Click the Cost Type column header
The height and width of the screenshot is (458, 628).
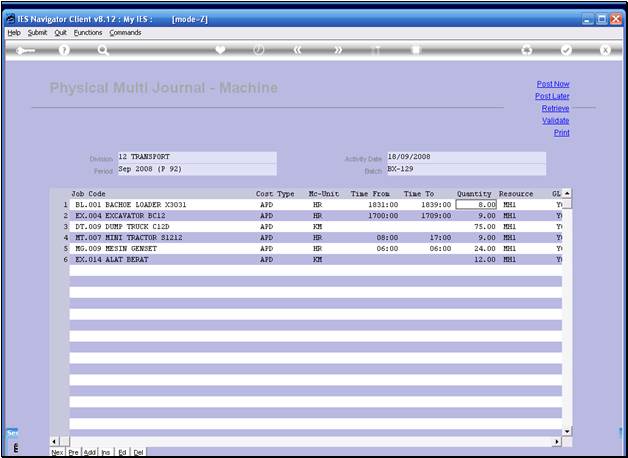point(275,194)
